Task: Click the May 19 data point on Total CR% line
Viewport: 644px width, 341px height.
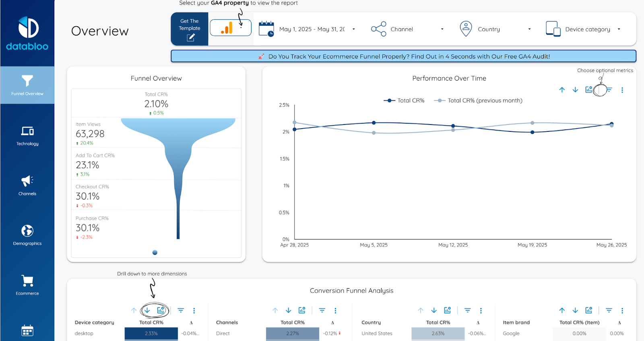Action: 533,132
